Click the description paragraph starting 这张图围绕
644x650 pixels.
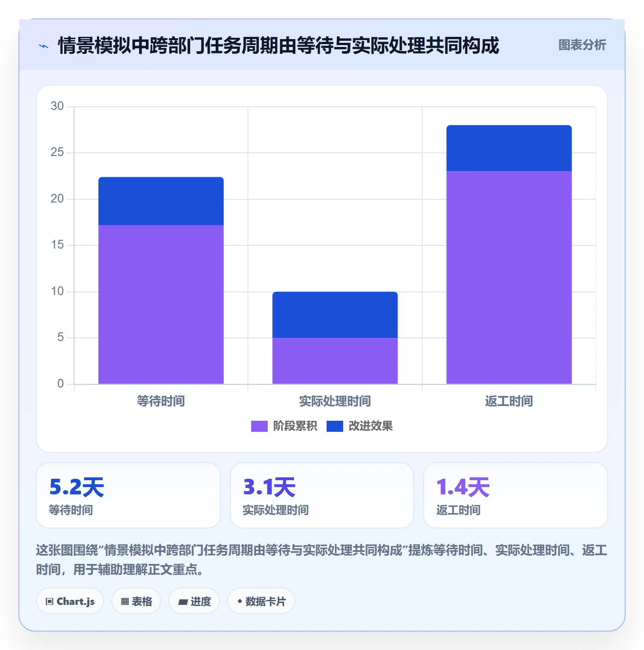point(322,559)
